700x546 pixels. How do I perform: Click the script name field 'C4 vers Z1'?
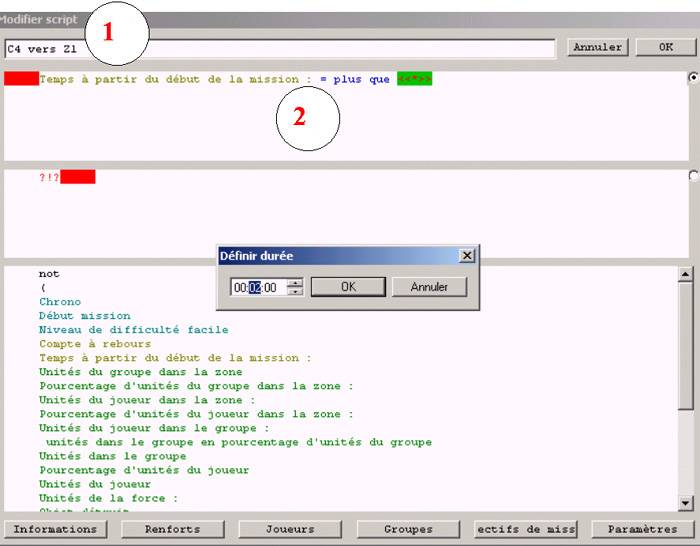pos(280,48)
